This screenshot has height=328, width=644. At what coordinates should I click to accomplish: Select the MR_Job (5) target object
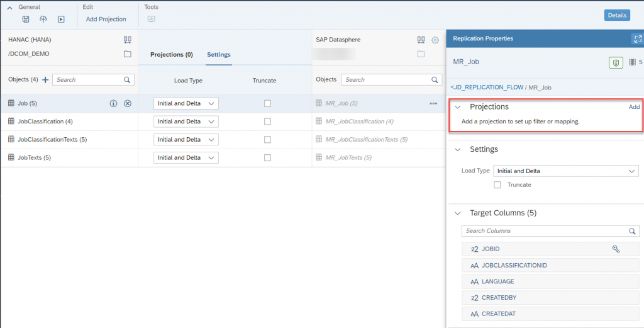pos(341,104)
